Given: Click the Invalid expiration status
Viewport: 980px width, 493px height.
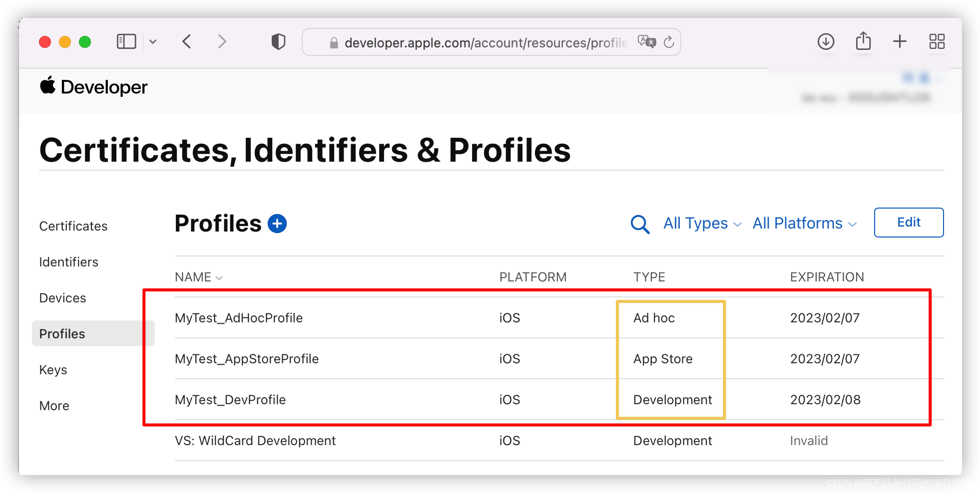Looking at the screenshot, I should pyautogui.click(x=809, y=441).
